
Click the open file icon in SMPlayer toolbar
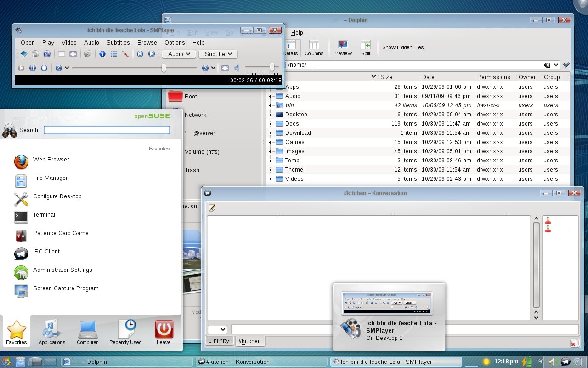(24, 54)
